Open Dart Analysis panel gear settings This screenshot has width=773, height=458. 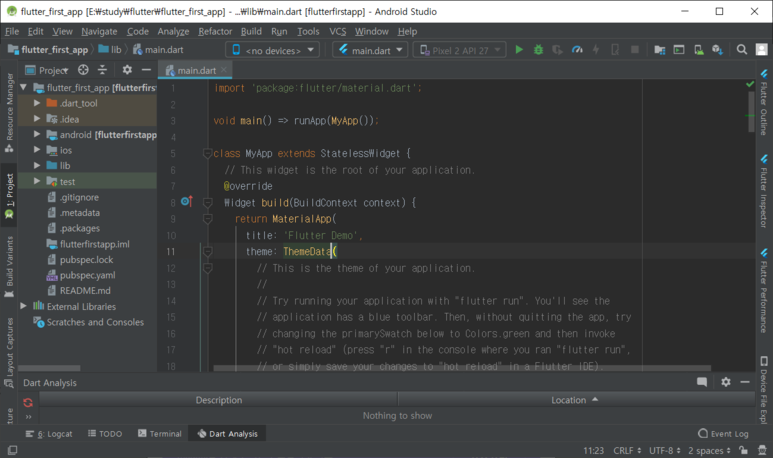pos(726,382)
